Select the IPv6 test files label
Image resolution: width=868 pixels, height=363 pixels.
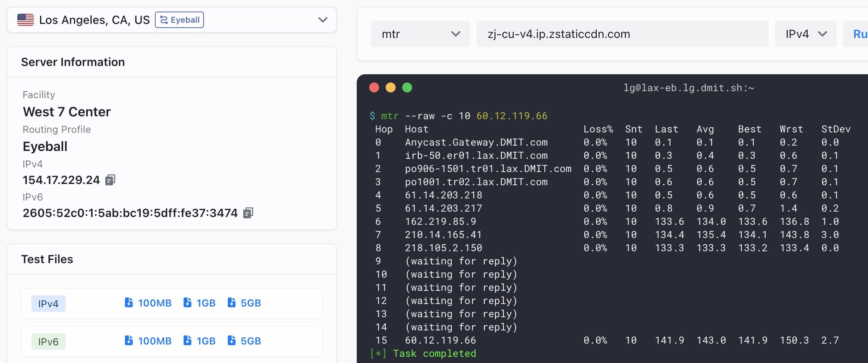point(48,342)
